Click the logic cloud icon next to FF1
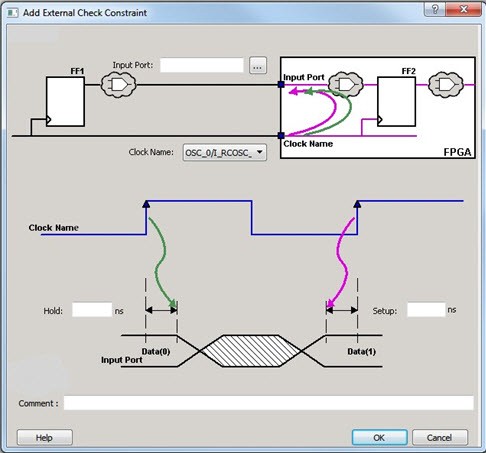This screenshot has height=453, width=486. point(118,85)
